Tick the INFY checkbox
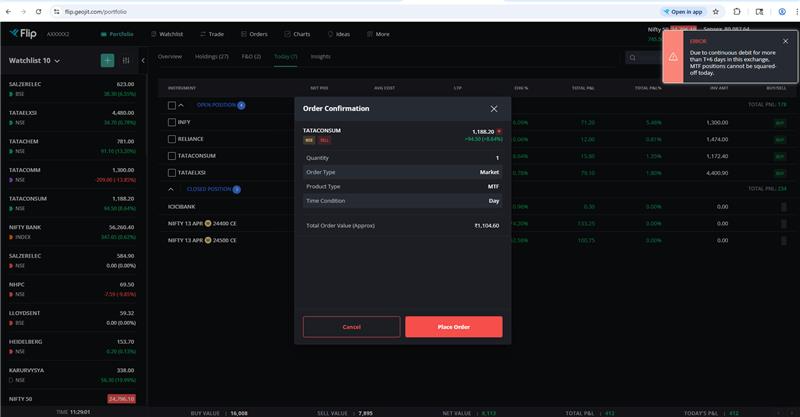800x417 pixels. [x=172, y=122]
